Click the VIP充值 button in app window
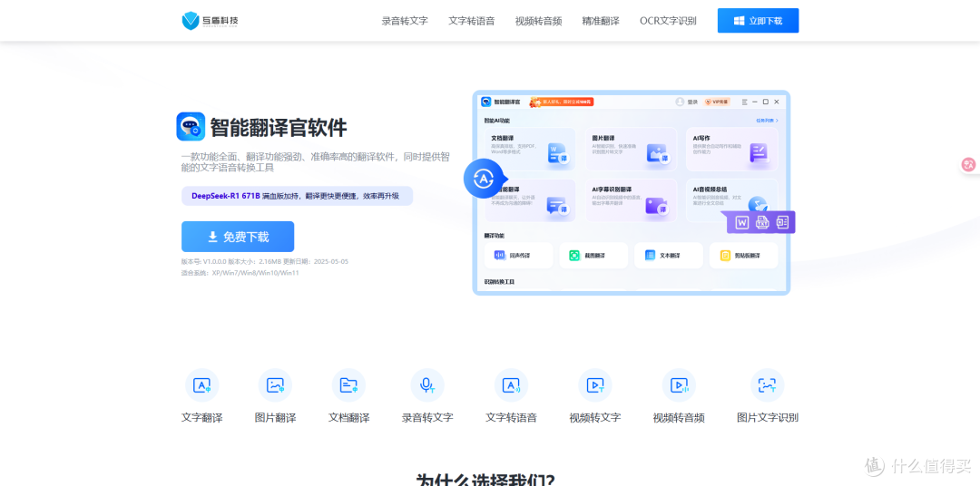The height and width of the screenshot is (486, 980). (x=717, y=102)
